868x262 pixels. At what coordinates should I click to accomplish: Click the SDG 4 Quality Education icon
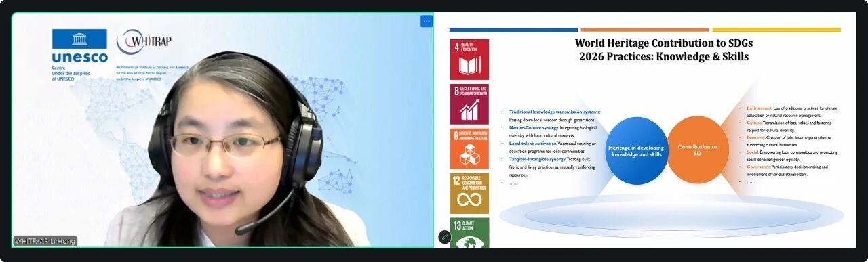[469, 59]
